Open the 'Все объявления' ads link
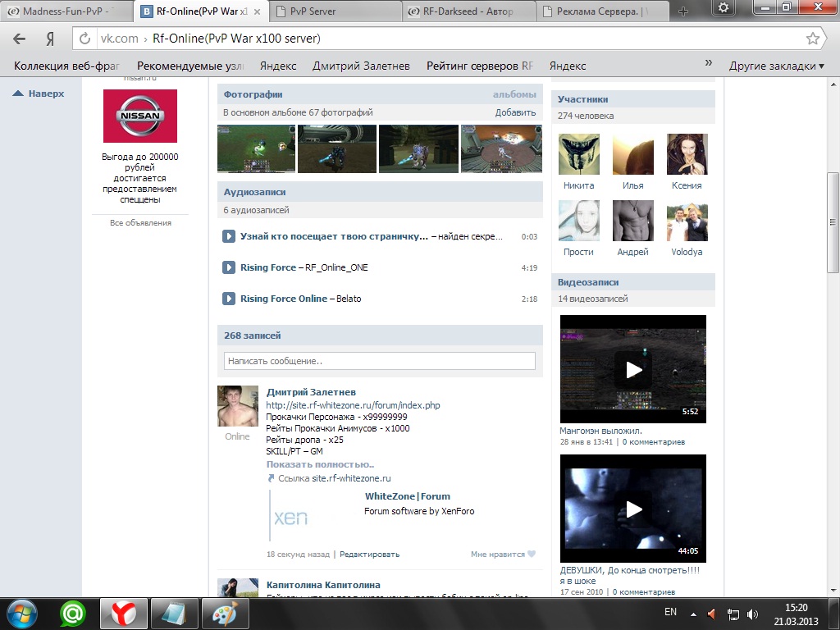The height and width of the screenshot is (630, 840). [x=140, y=223]
